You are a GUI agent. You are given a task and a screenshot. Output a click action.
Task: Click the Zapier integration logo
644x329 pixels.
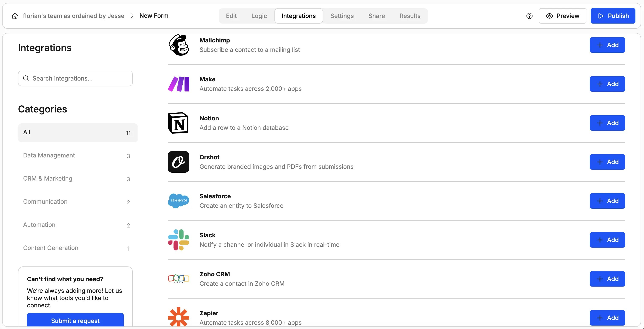178,317
